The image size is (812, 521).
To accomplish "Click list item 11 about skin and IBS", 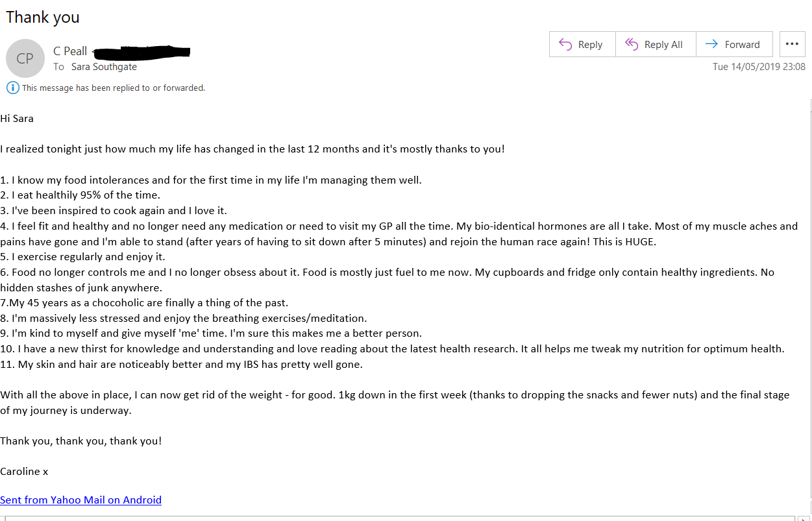I will (182, 365).
